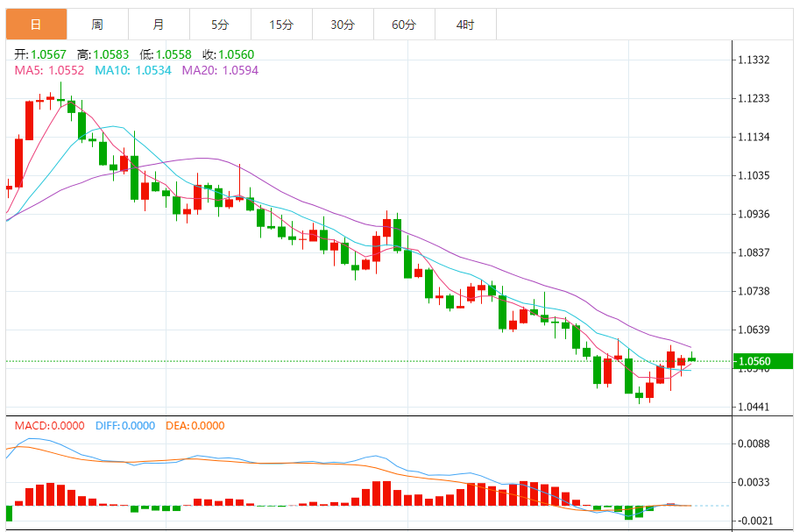The width and height of the screenshot is (800, 532).
Task: Click the -0.0021 MACD axis label
Action: (755, 521)
